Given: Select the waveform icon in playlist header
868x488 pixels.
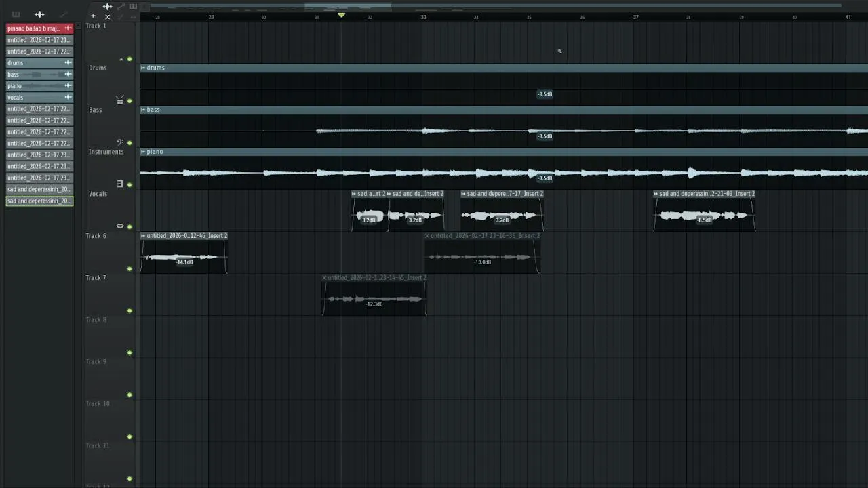Looking at the screenshot, I should [x=107, y=7].
